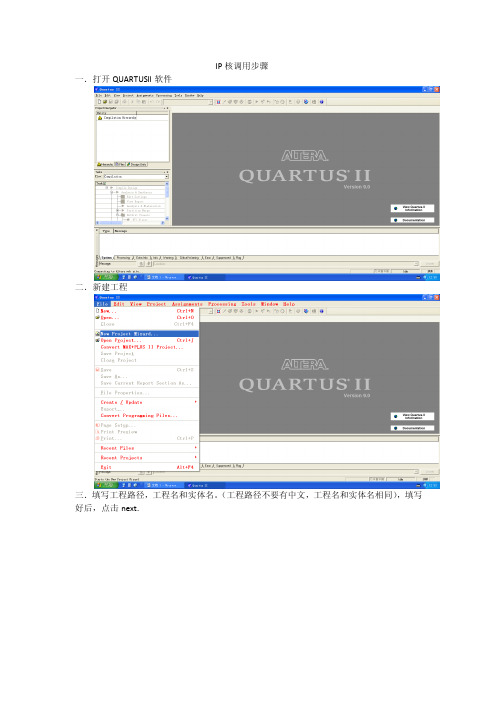The width and height of the screenshot is (496, 702).
Task: Choose Convert Programming Files... in File menu
Action: pos(147,415)
